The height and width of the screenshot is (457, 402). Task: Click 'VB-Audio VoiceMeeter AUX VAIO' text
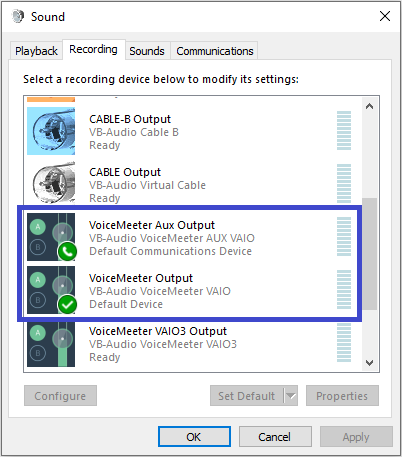[172, 238]
